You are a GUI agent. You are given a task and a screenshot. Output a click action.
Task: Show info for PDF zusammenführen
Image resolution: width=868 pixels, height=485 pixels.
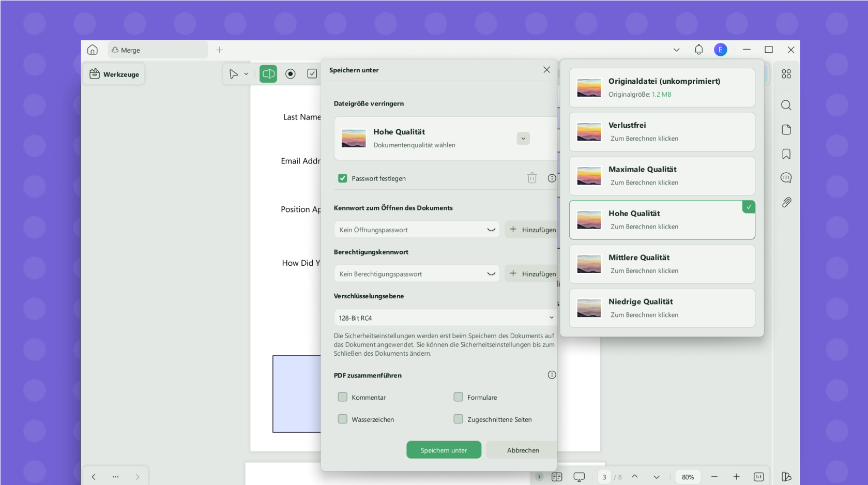point(552,375)
